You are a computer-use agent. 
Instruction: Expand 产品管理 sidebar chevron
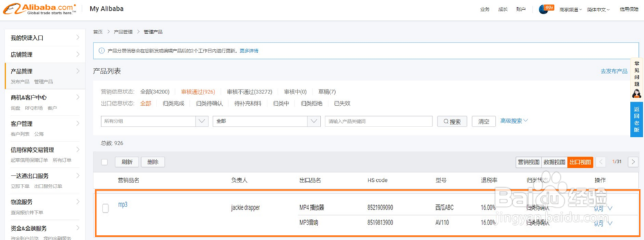[x=78, y=71]
